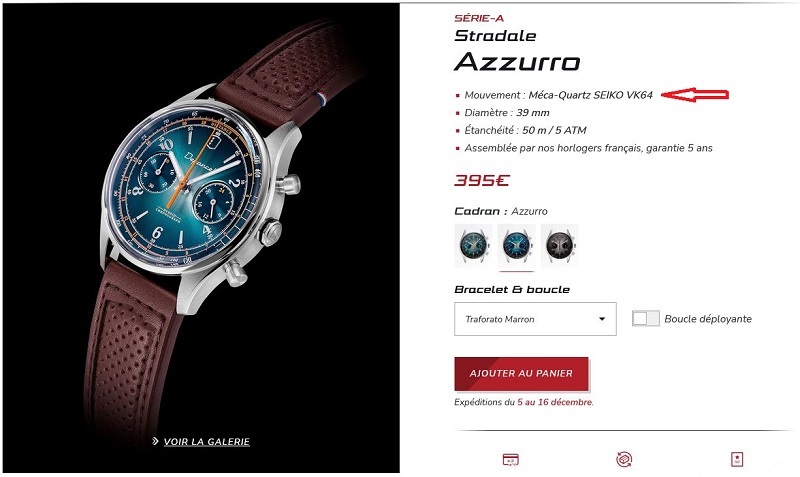Click the credit card payment icon
Viewport: 800px width, 477px height.
point(510,459)
